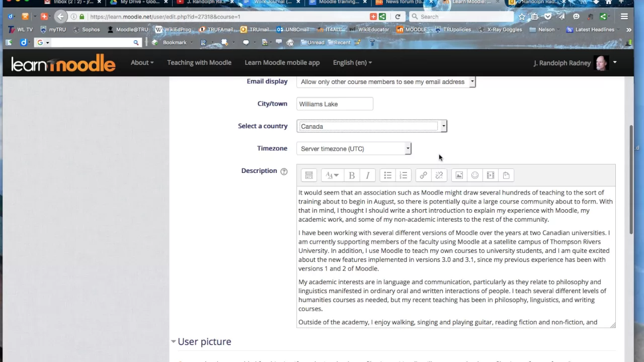Click inside the description text area
The height and width of the screenshot is (362, 644).
click(x=456, y=257)
